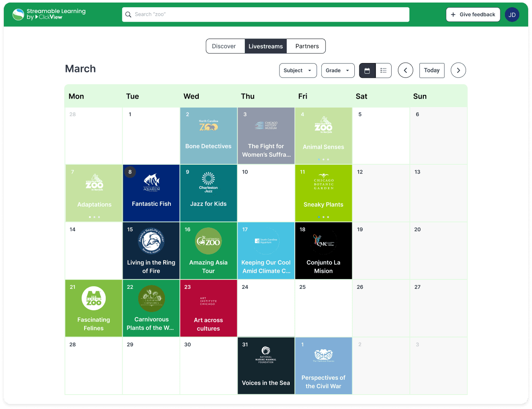This screenshot has height=409, width=532.
Task: Open the Art across cultures event title
Action: coord(208,324)
